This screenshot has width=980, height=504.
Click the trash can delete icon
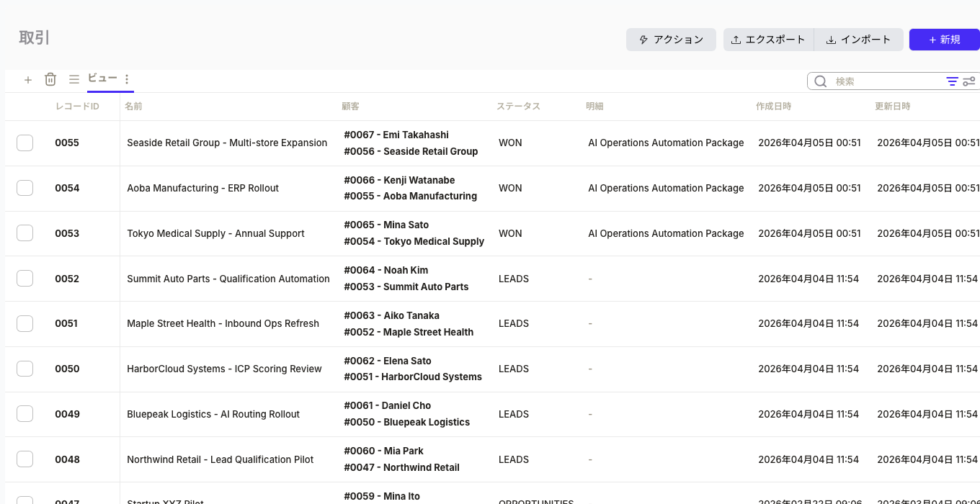50,79
